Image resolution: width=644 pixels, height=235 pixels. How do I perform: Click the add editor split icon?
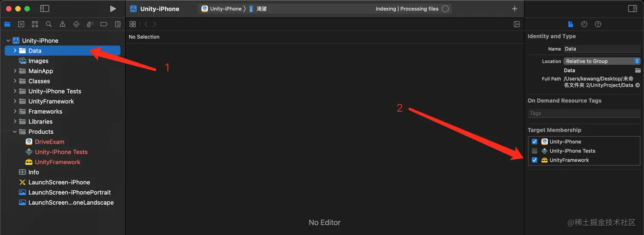tap(517, 24)
